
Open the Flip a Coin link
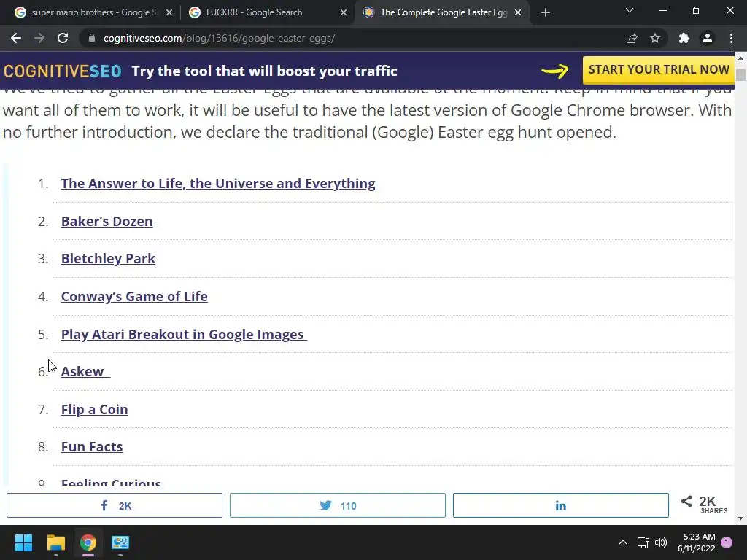[x=94, y=410]
